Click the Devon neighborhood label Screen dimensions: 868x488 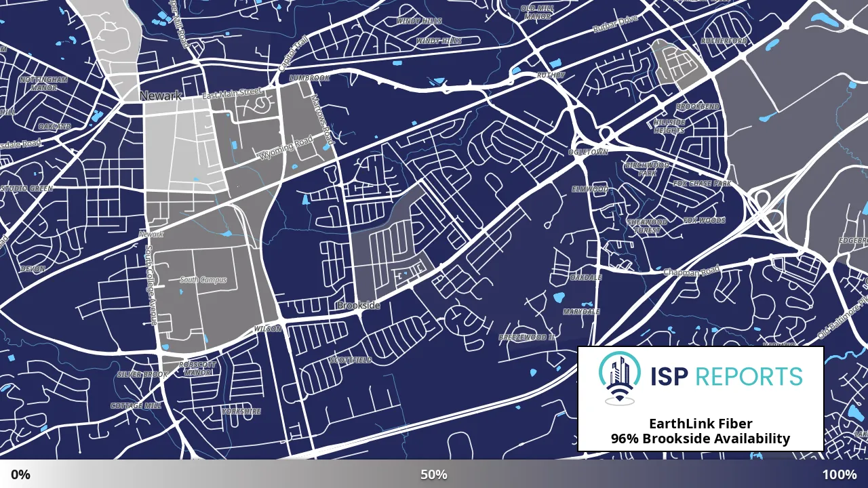33,269
